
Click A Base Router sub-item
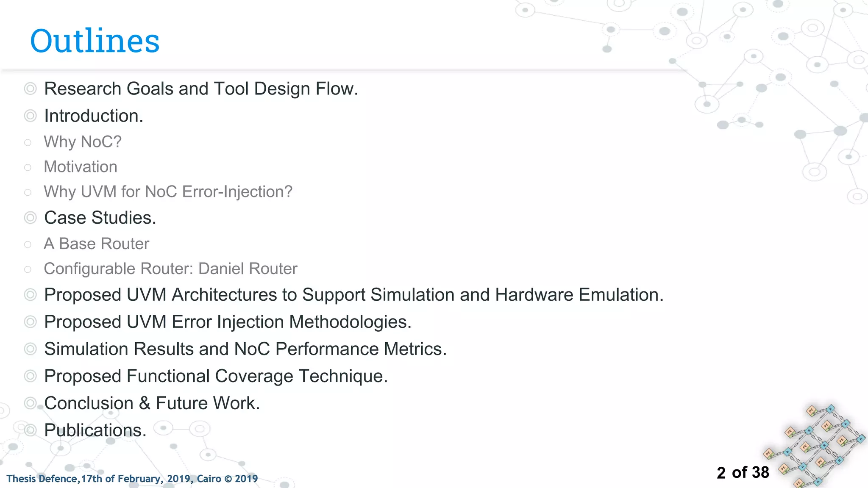click(x=97, y=244)
